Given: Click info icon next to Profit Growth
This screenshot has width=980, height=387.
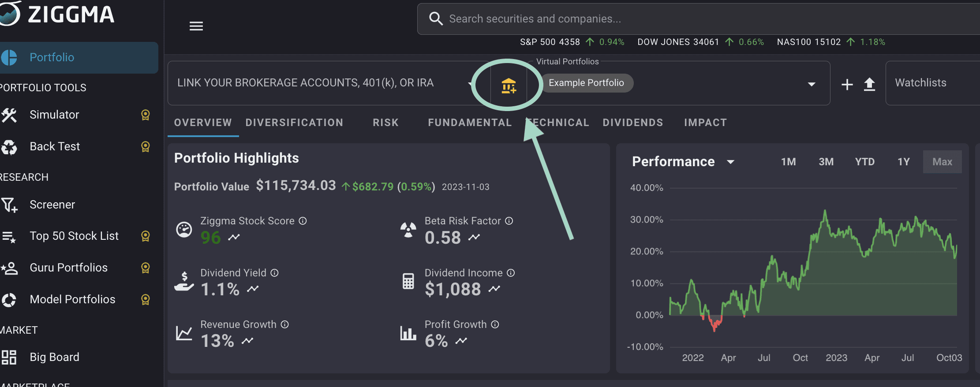Looking at the screenshot, I should coord(495,324).
